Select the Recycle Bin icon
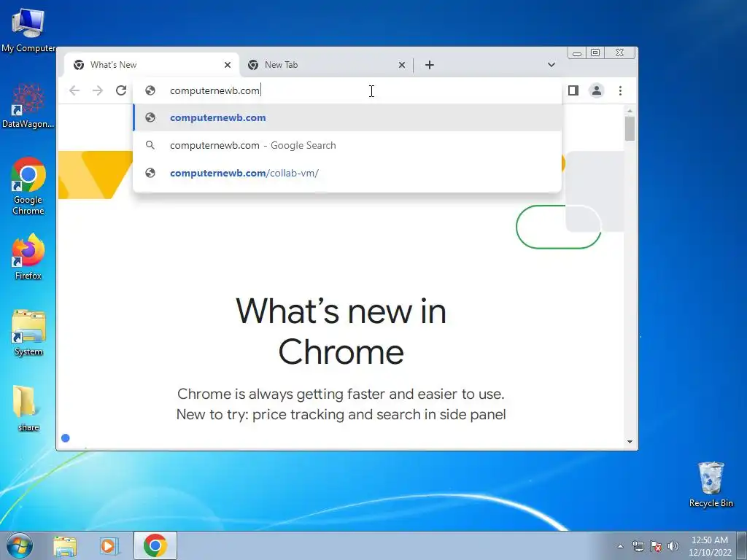 point(711,485)
